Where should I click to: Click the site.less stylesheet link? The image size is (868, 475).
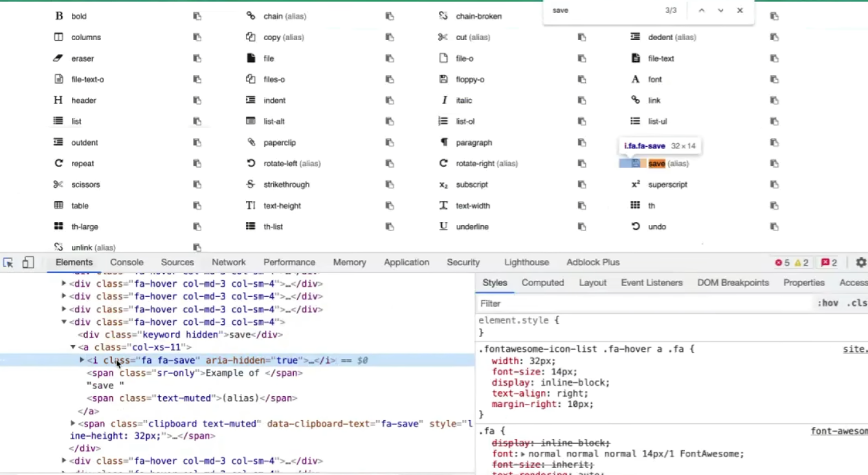(855, 349)
